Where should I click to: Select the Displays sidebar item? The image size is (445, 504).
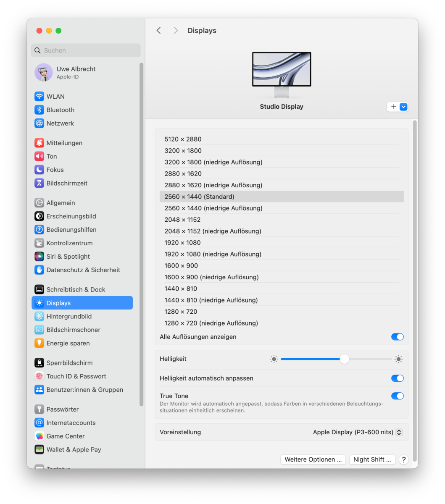(82, 303)
